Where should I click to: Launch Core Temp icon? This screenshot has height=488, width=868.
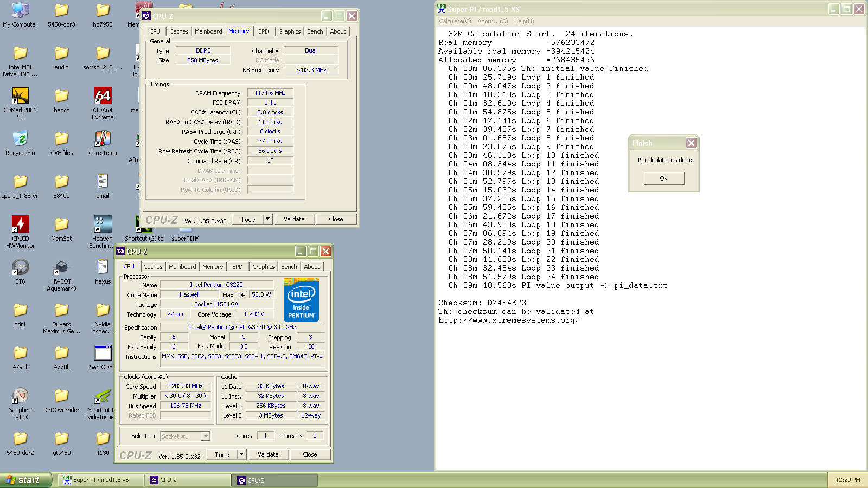pos(103,143)
